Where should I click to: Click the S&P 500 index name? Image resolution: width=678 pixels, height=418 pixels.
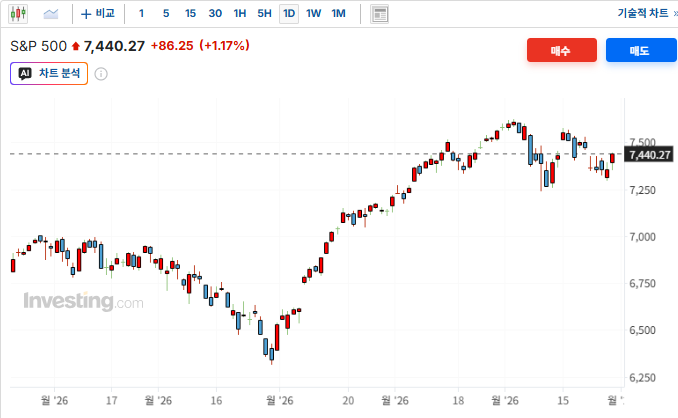point(38,46)
